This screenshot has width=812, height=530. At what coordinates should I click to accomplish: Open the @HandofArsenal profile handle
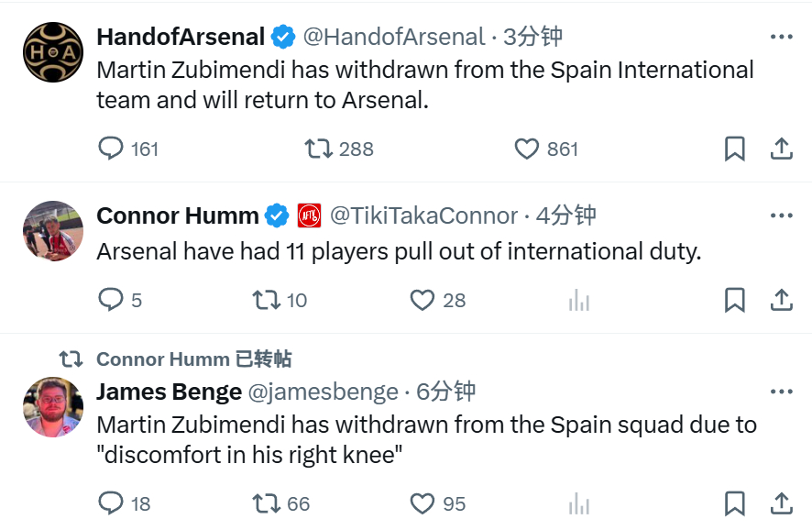click(394, 37)
